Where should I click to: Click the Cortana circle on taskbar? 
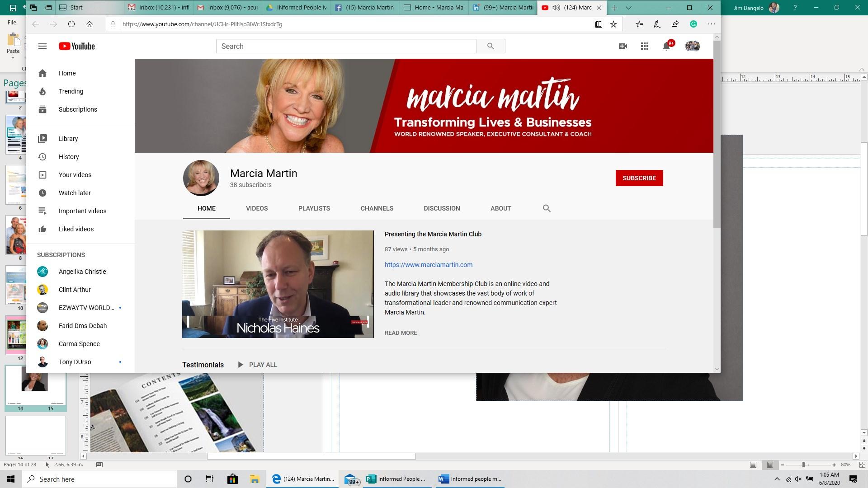(x=188, y=479)
